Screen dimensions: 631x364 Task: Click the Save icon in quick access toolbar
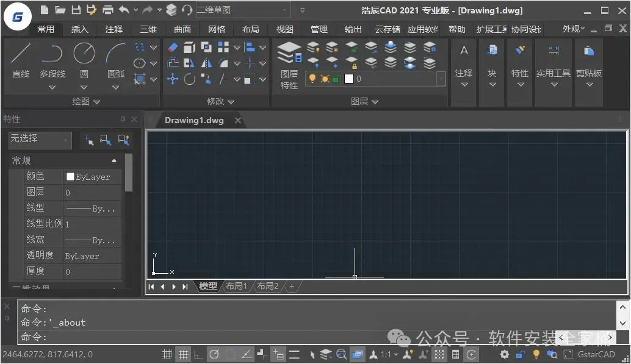tap(76, 10)
